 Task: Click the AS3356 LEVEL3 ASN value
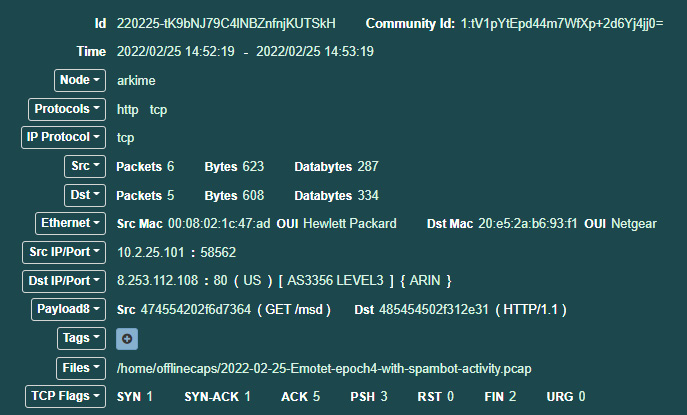tap(335, 280)
